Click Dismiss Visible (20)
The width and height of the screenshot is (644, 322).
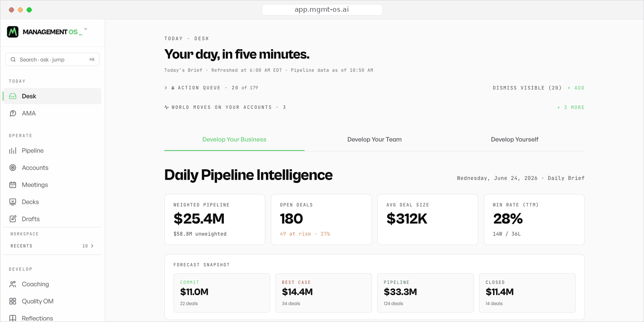click(527, 88)
